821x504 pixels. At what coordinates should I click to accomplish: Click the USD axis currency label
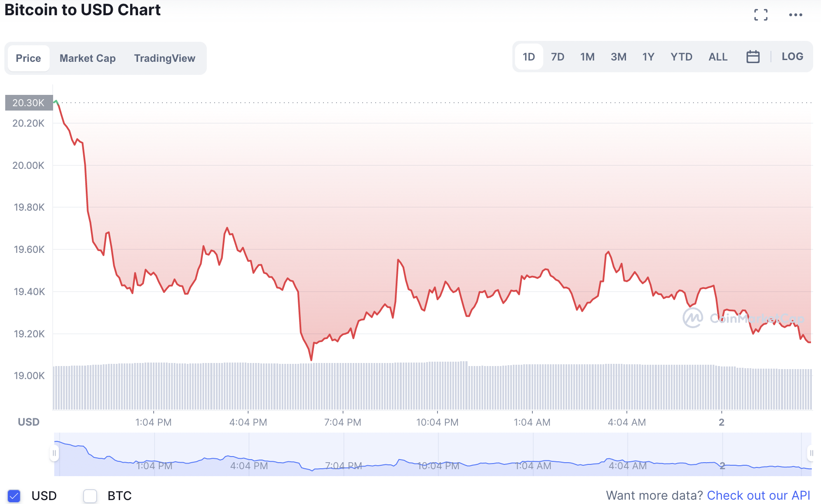tap(29, 422)
